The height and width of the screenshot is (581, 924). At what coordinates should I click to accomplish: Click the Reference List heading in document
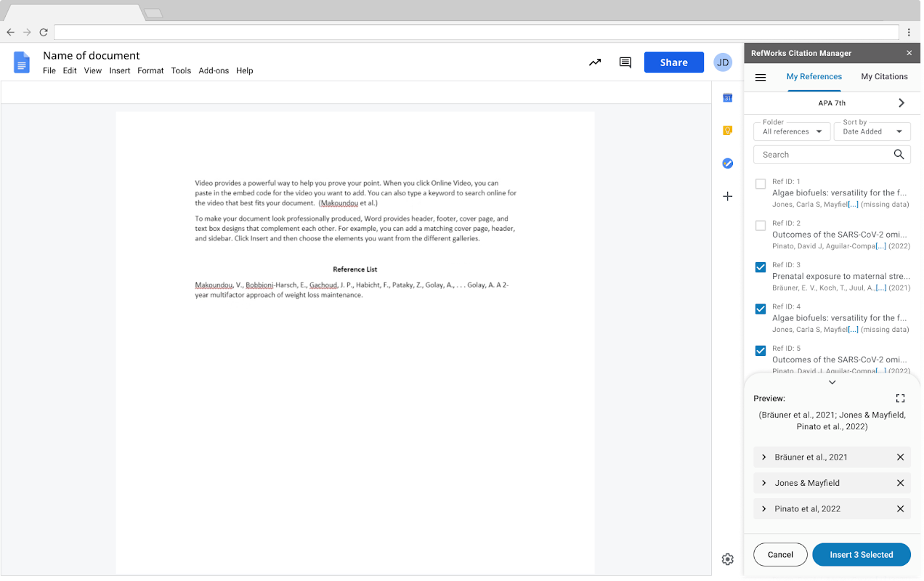pyautogui.click(x=355, y=269)
